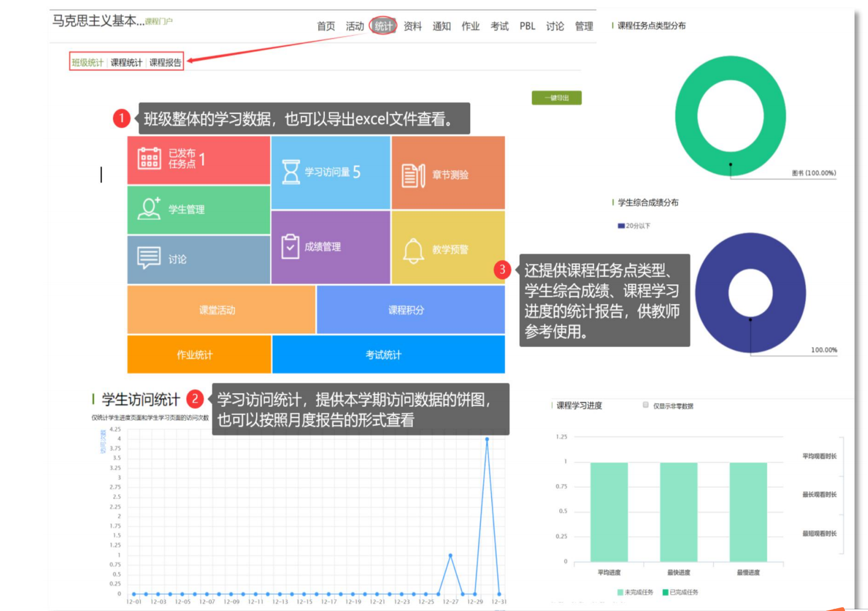The height and width of the screenshot is (611, 868).
Task: Open the 通知 navigation tab
Action: pyautogui.click(x=442, y=26)
